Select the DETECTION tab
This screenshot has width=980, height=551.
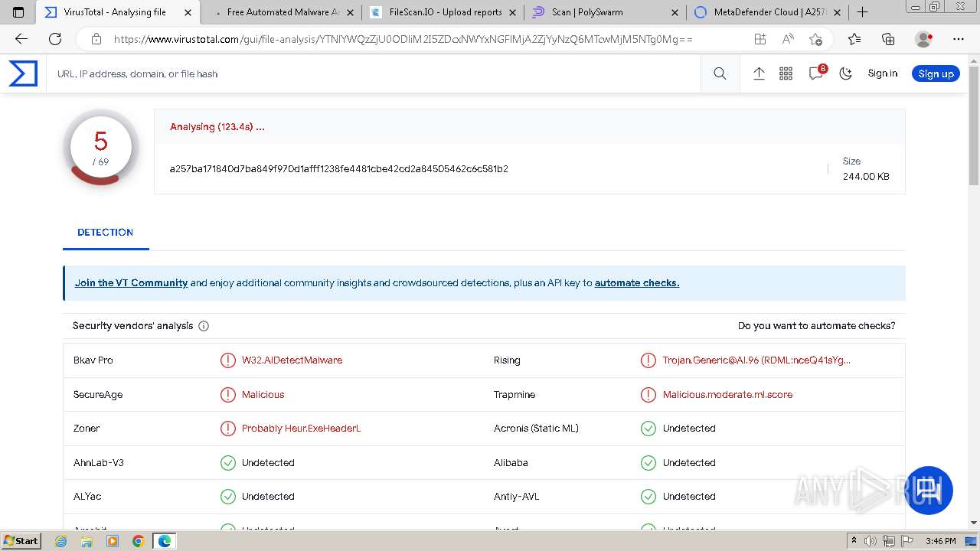(106, 232)
